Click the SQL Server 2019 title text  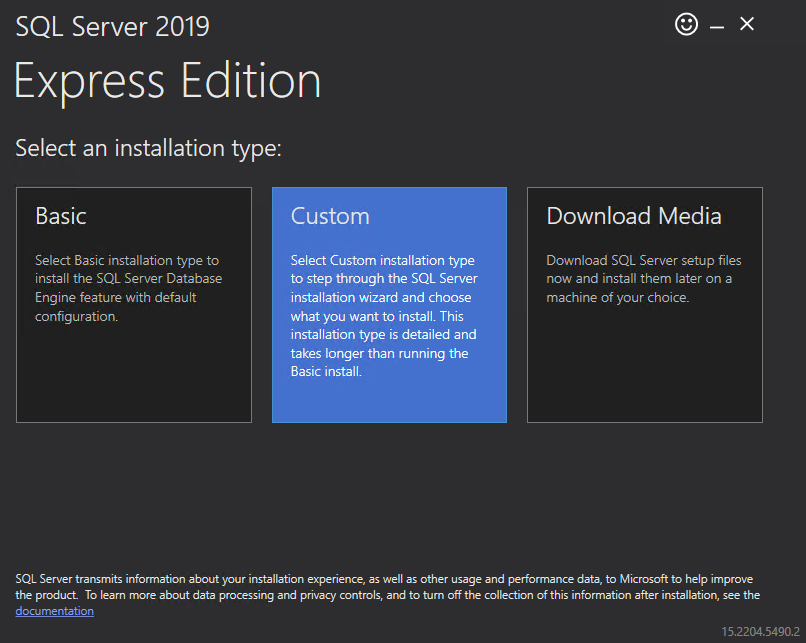click(112, 26)
